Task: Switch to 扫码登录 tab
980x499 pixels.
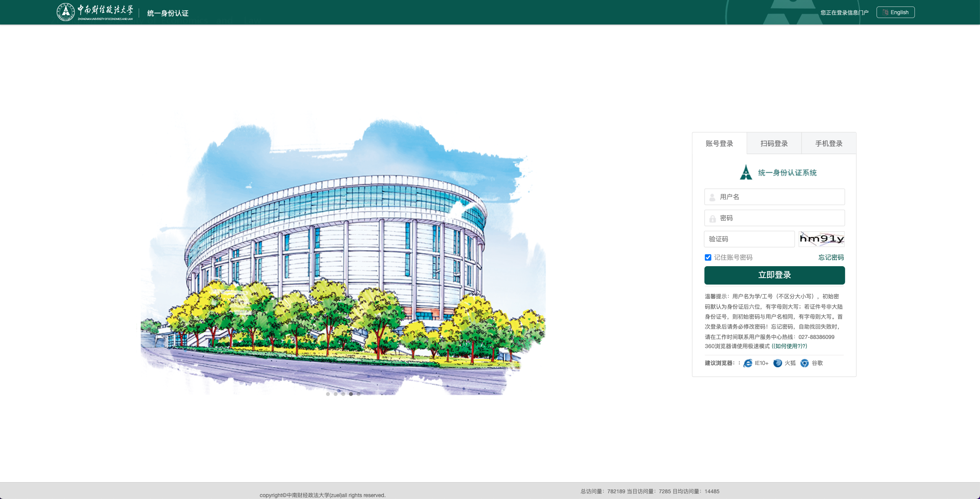Action: pos(774,143)
